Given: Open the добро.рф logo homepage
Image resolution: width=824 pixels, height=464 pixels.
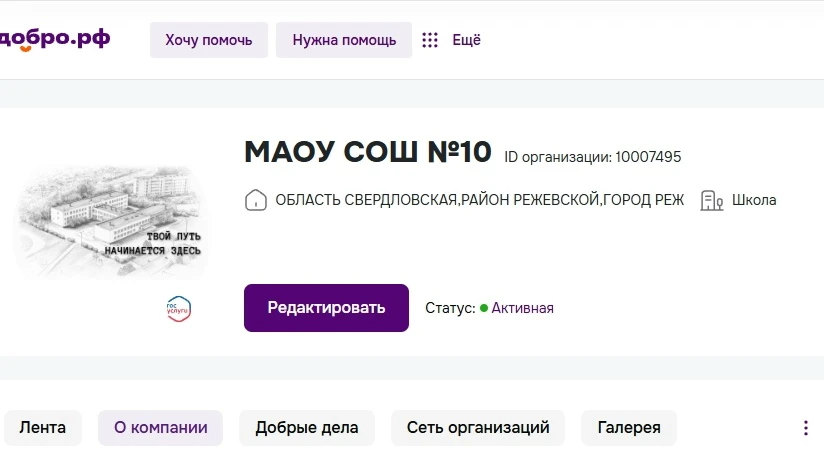Looking at the screenshot, I should [x=54, y=39].
